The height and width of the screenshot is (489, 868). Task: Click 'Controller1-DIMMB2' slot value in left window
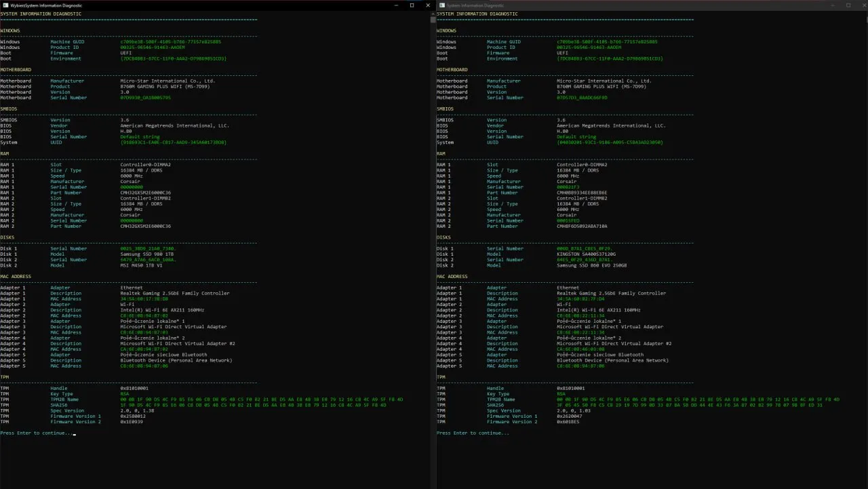[145, 198]
